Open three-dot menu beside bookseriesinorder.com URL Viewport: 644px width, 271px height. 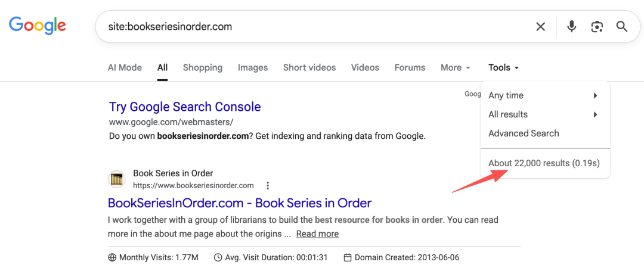(268, 186)
